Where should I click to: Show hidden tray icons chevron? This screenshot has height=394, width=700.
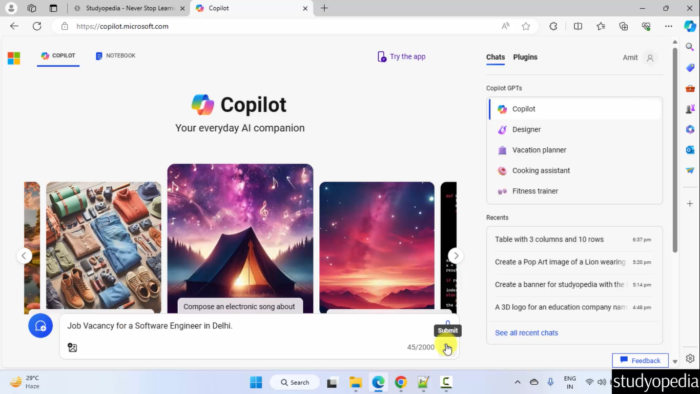517,382
